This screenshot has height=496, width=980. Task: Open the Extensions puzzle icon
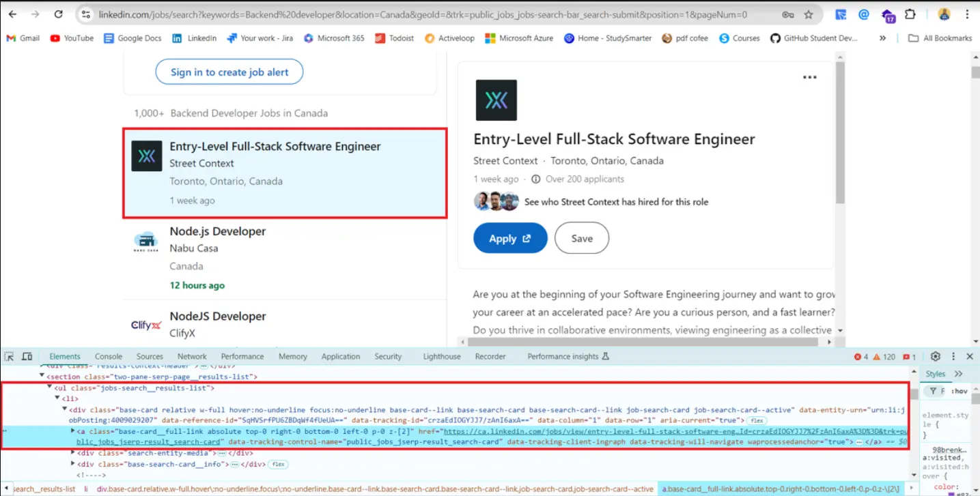pos(910,14)
